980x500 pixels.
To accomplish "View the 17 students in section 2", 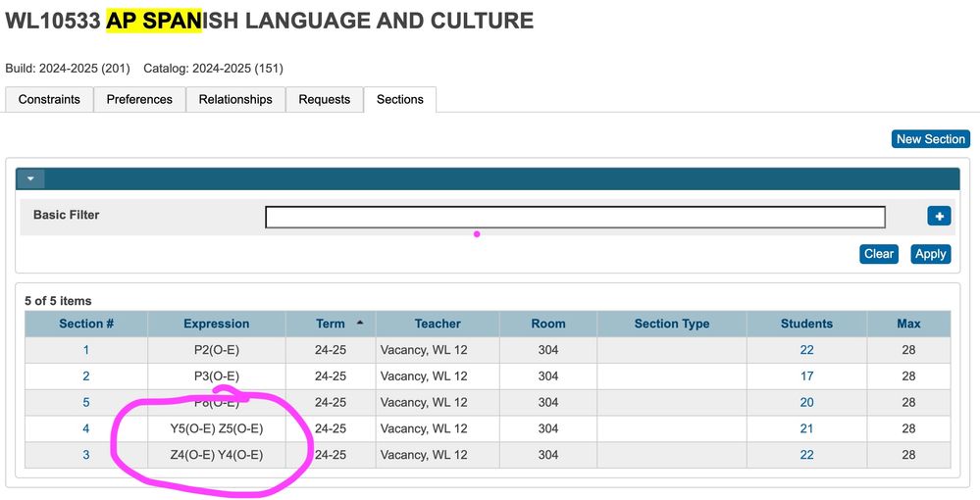I will (806, 376).
